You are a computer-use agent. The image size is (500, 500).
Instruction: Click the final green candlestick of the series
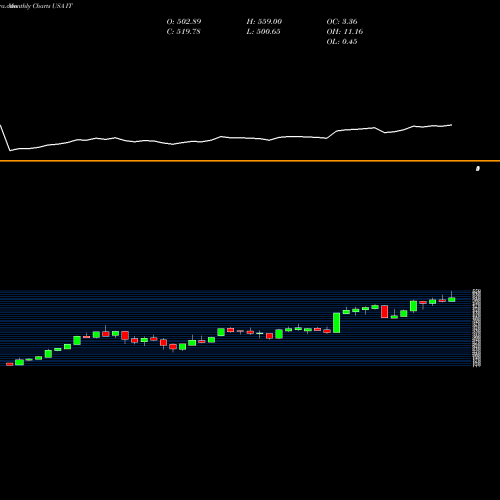(452, 299)
